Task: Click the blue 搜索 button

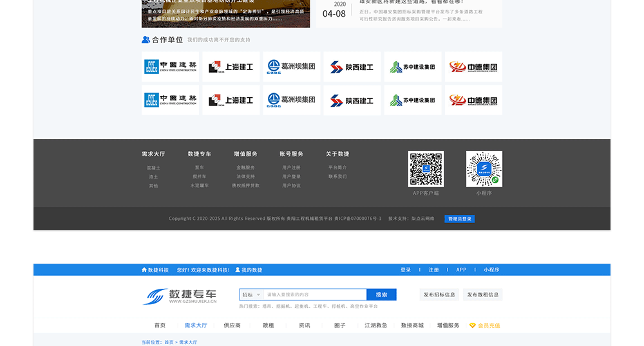Action: click(381, 295)
